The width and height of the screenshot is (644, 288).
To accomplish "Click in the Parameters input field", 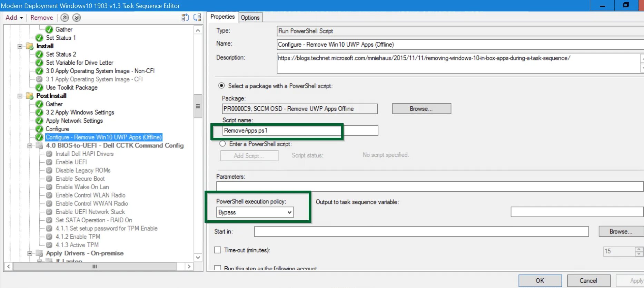I will tap(430, 186).
